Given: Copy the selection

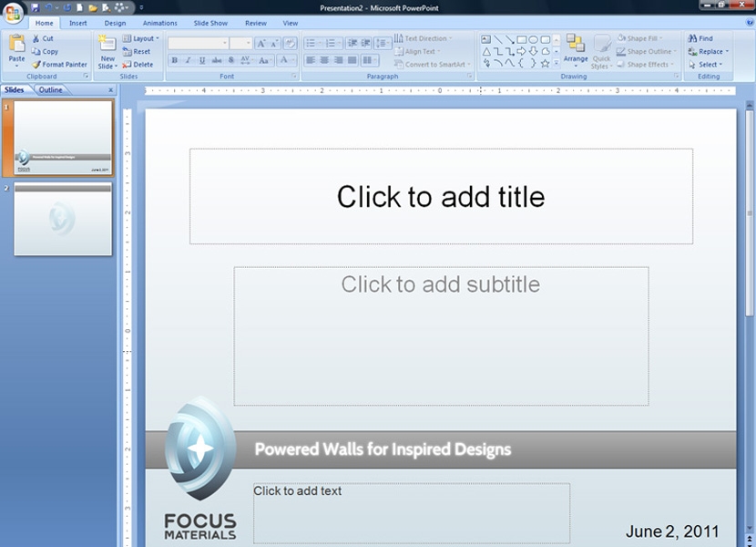Looking at the screenshot, I should coord(45,51).
